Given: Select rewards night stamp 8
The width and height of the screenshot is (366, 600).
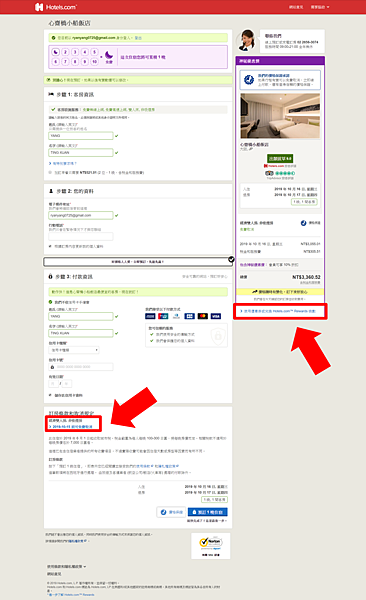Looking at the screenshot, I should click(x=75, y=62).
